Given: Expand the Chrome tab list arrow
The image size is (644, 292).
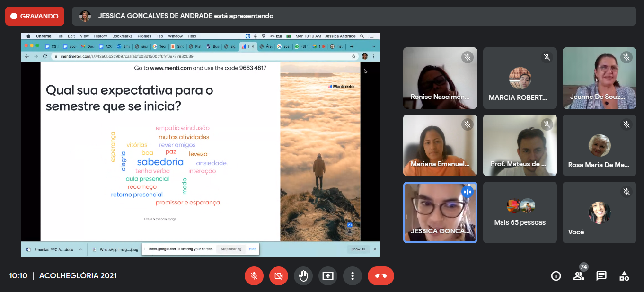Looking at the screenshot, I should point(374,46).
